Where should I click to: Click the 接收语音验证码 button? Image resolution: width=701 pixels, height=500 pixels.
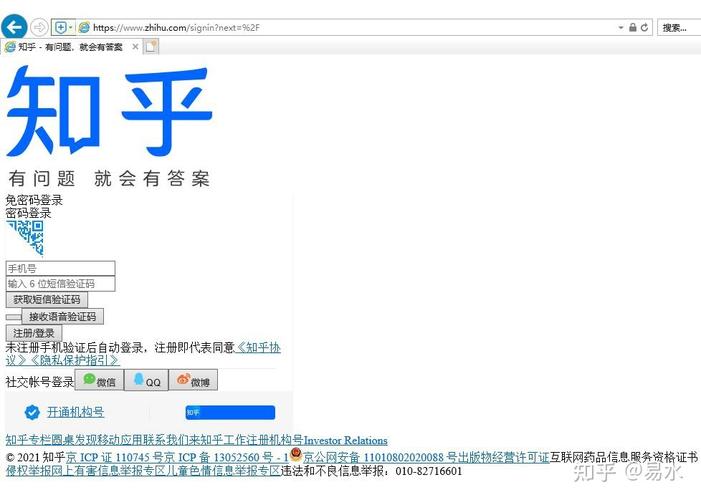coord(63,317)
